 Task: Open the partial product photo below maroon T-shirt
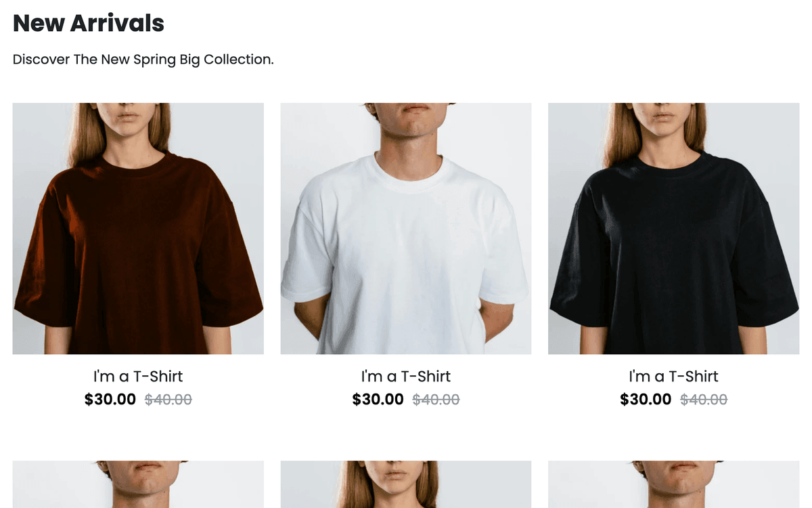[138, 484]
